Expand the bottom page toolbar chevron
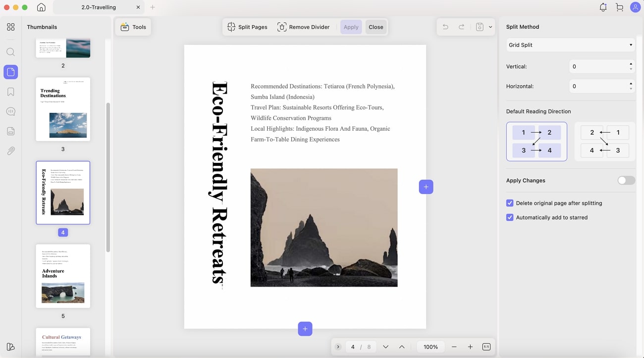The image size is (644, 358). [338, 347]
